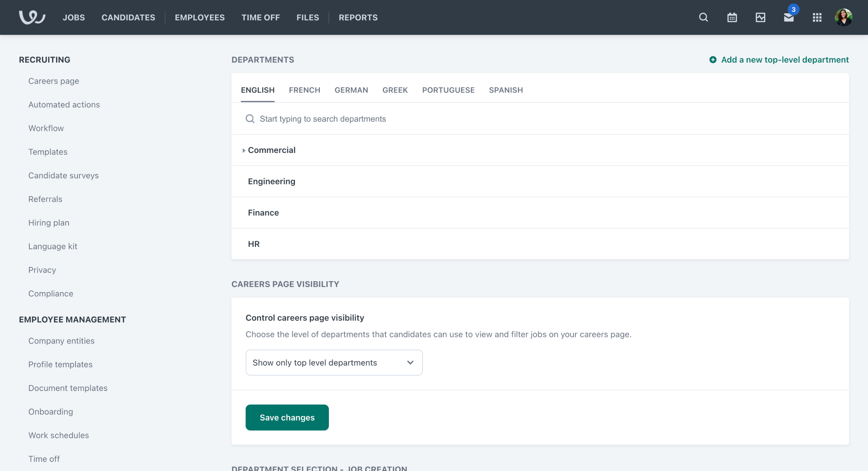Open the search magnifier in top bar
868x471 pixels.
click(x=704, y=17)
